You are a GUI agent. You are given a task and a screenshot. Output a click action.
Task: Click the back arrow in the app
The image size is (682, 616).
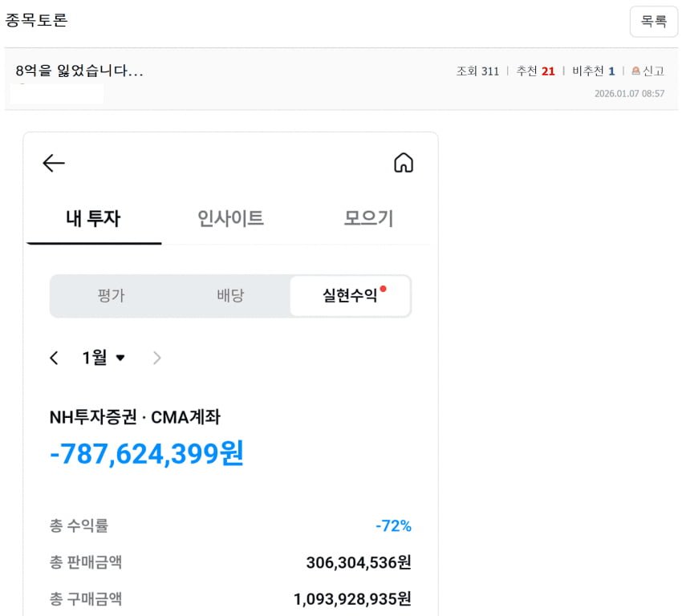click(x=53, y=163)
